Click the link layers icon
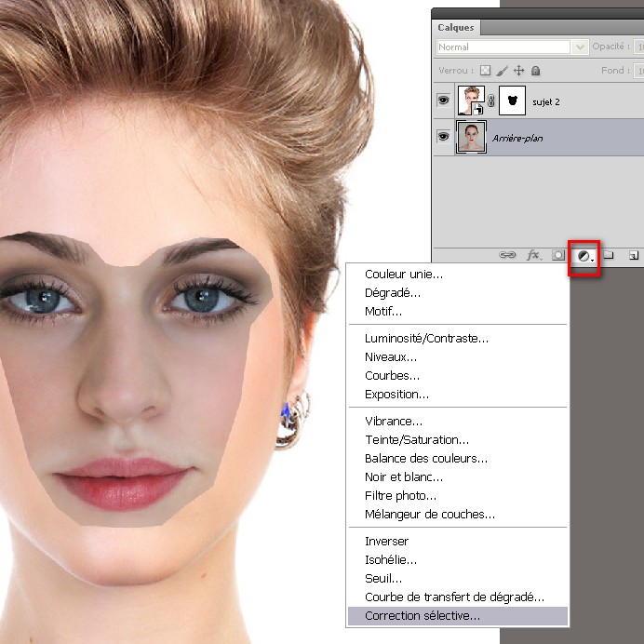This screenshot has width=644, height=644. click(507, 255)
